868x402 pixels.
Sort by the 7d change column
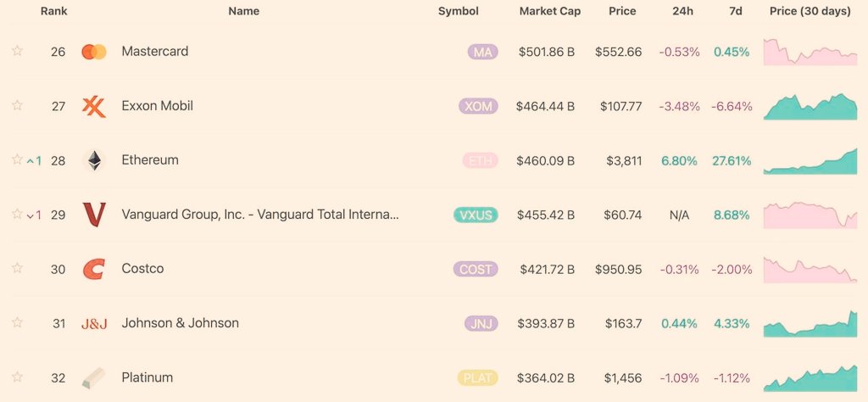pyautogui.click(x=735, y=11)
